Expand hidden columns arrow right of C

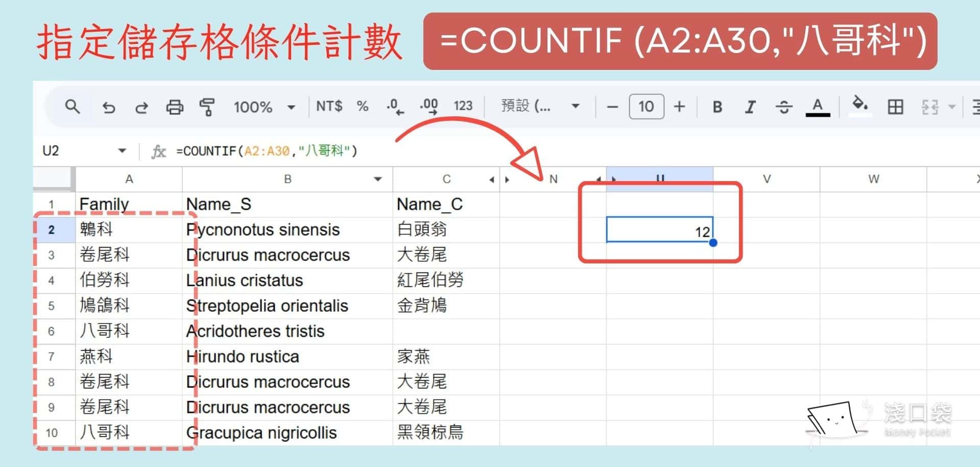point(491,179)
